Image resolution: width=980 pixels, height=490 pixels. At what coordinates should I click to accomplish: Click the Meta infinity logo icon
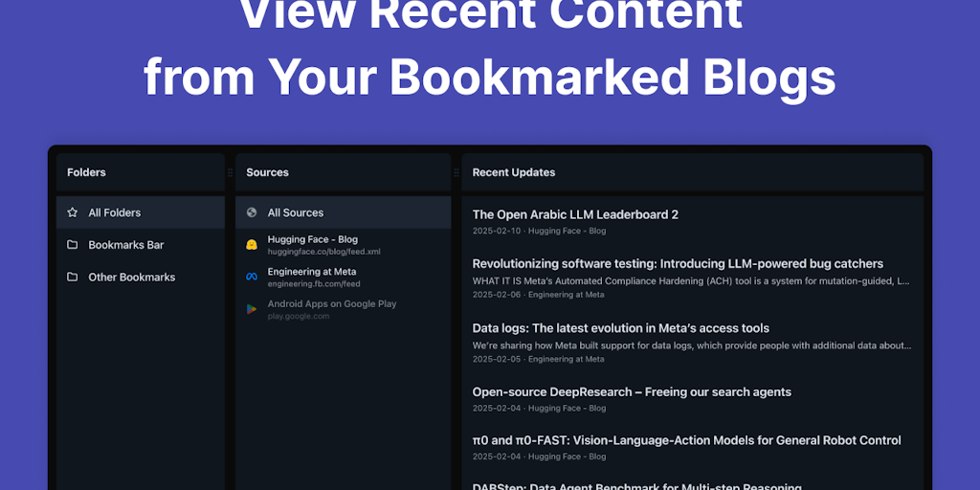[x=252, y=277]
